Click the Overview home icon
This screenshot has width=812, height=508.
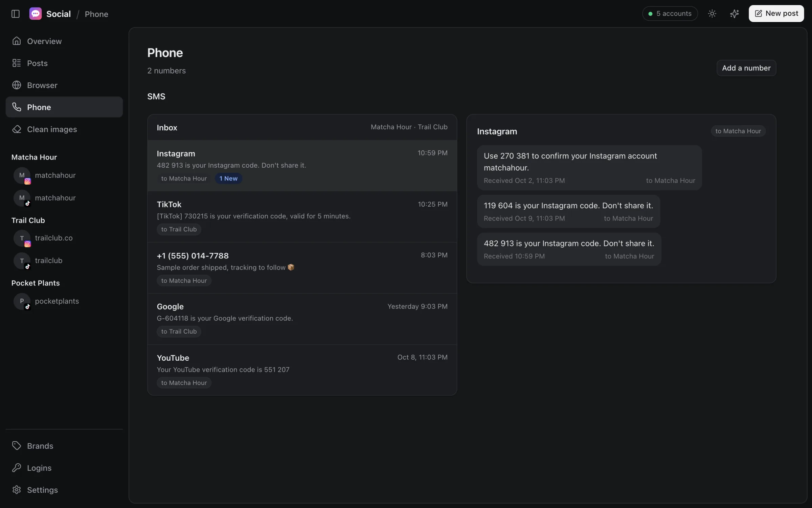pyautogui.click(x=17, y=41)
